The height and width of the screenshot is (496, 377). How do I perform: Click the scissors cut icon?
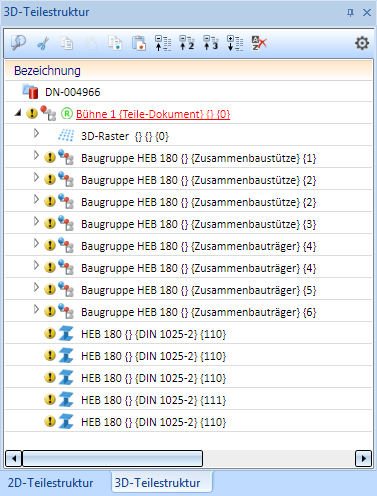[43, 43]
